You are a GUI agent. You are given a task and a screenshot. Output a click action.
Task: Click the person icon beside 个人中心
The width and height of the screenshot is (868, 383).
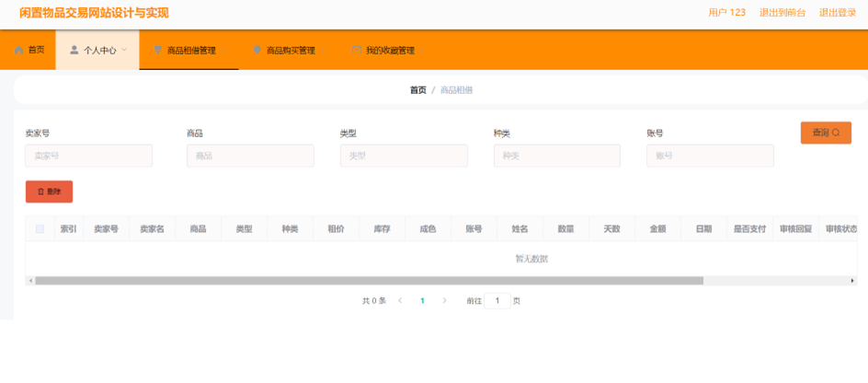click(74, 50)
